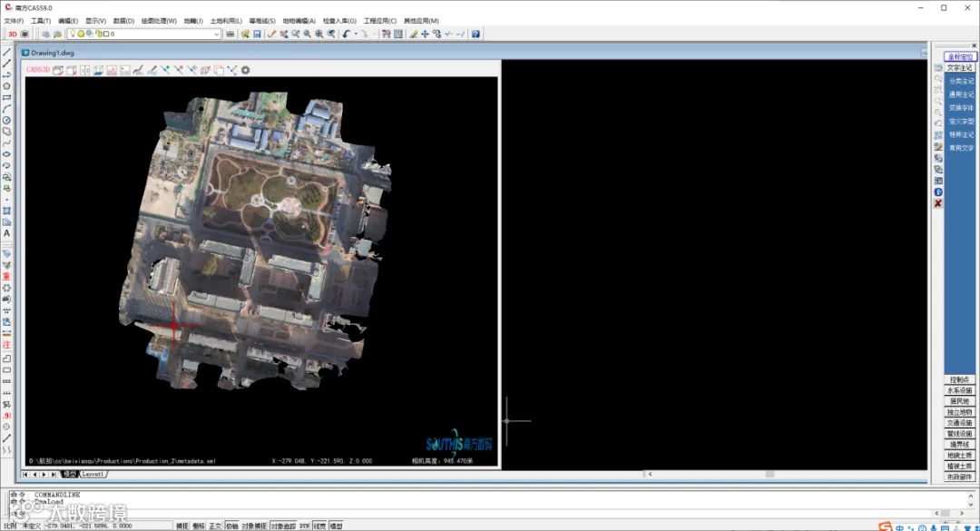Open the undo history dropdown arrow
Screen dimensions: 980x531
click(x=355, y=34)
